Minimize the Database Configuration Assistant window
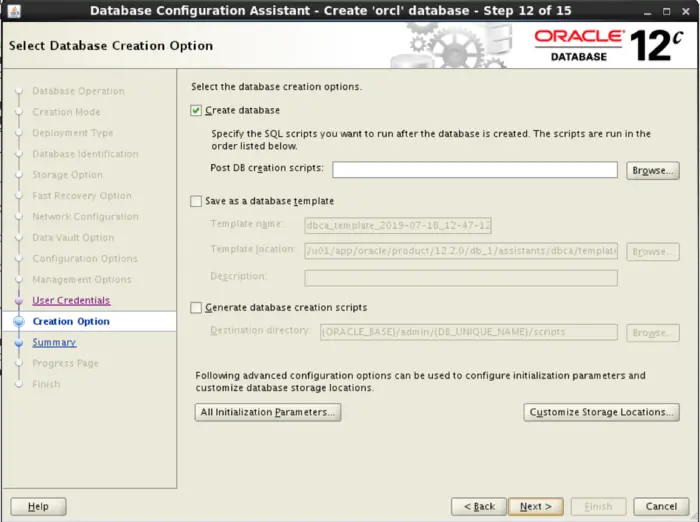Image resolution: width=700 pixels, height=522 pixels. click(647, 12)
